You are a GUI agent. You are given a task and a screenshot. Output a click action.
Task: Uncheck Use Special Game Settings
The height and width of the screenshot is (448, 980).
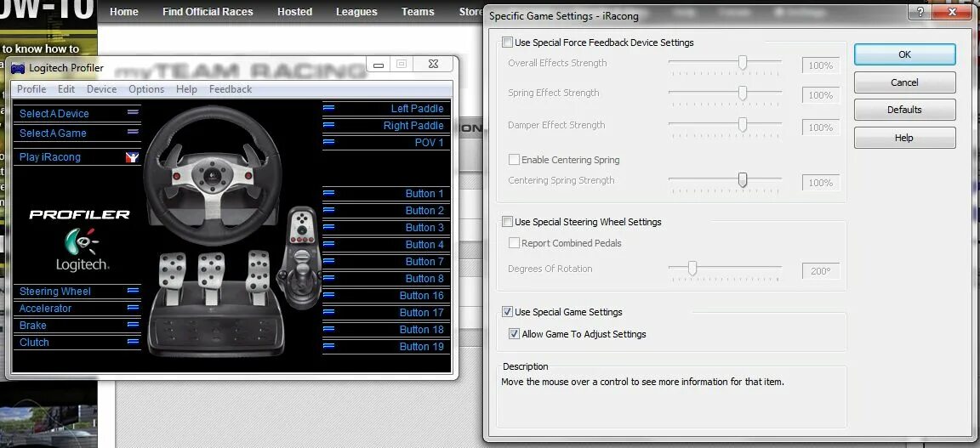click(507, 311)
